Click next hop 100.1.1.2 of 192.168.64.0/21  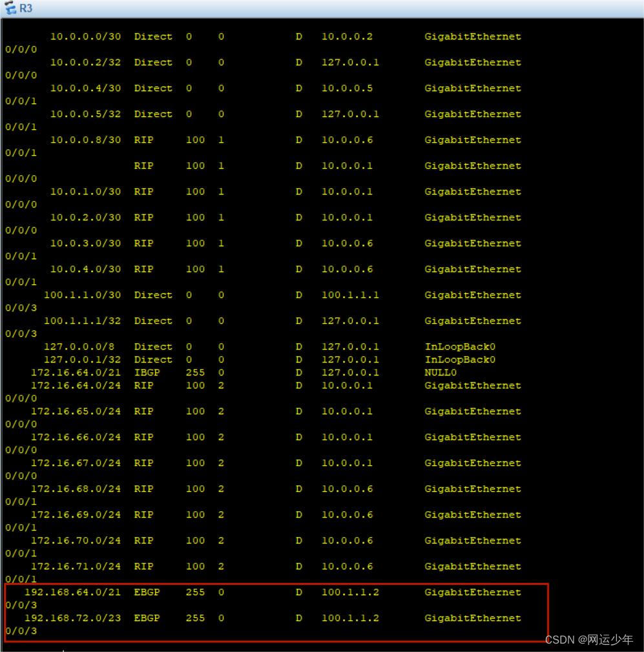[350, 592]
